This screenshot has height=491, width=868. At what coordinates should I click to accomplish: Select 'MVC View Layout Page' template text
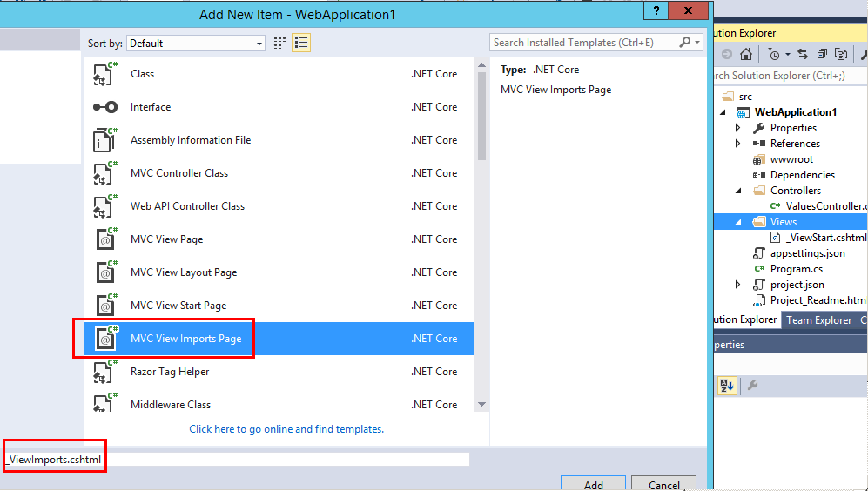pos(184,272)
